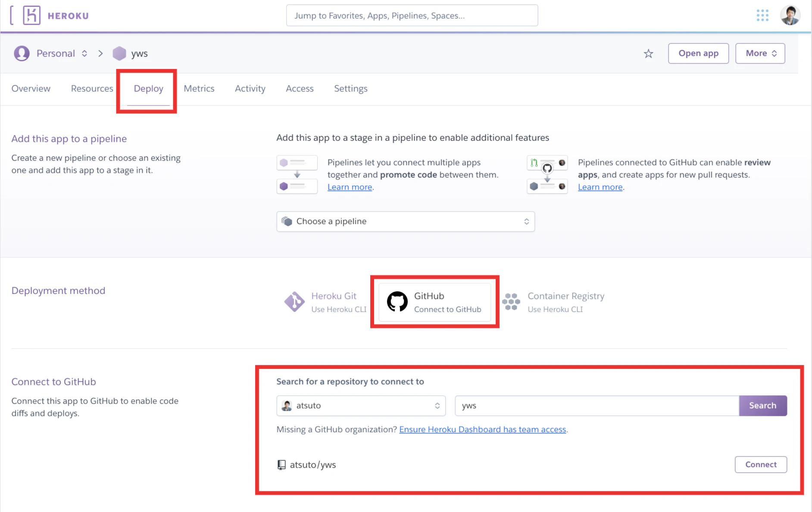Click the Deployment method heading

(58, 290)
